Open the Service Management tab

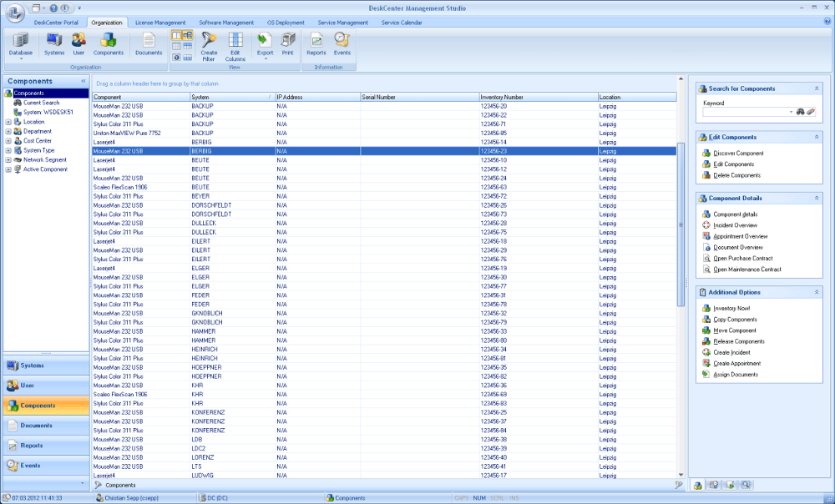(x=342, y=23)
